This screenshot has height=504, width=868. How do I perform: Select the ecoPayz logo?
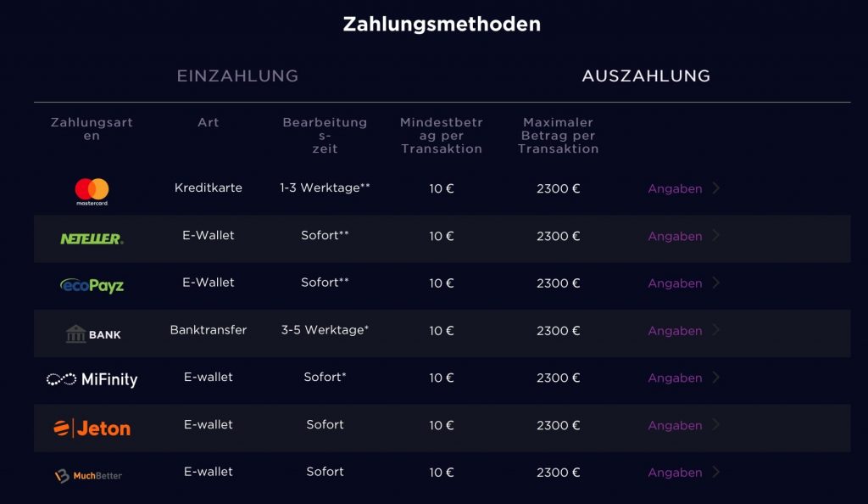pos(92,285)
